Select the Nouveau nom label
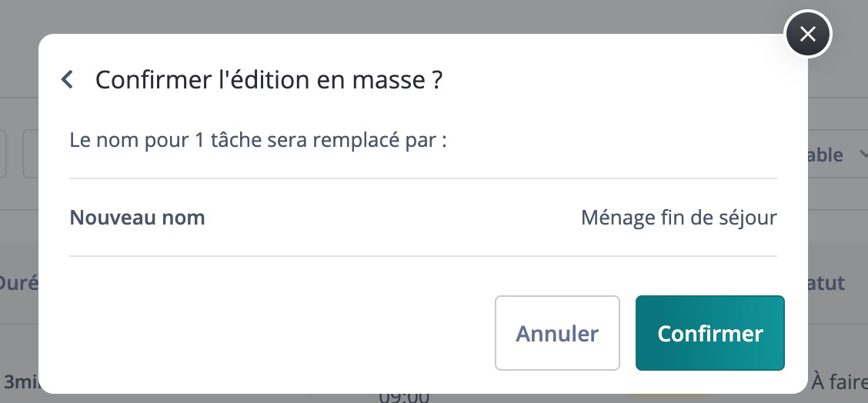868x403 pixels. (x=137, y=218)
